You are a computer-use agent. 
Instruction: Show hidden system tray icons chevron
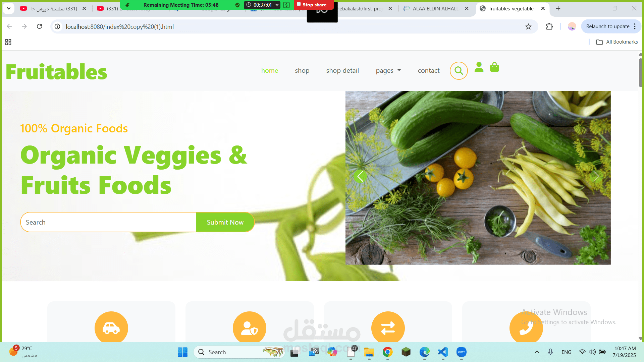coord(537,352)
